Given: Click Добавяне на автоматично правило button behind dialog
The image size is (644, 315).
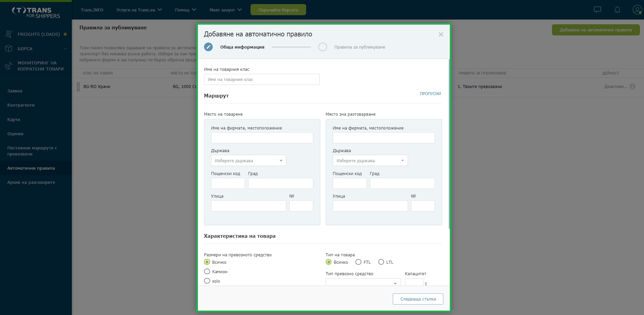Looking at the screenshot, I should pyautogui.click(x=596, y=30).
